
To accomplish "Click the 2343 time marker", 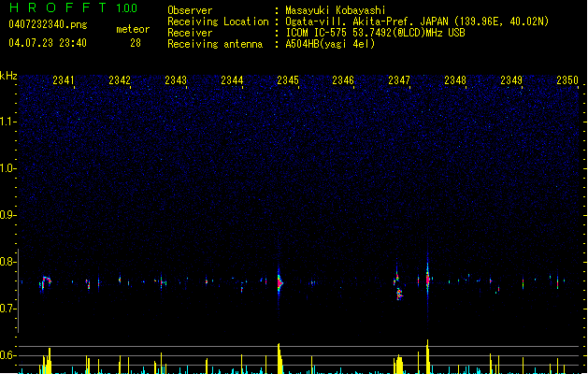I will click(176, 80).
